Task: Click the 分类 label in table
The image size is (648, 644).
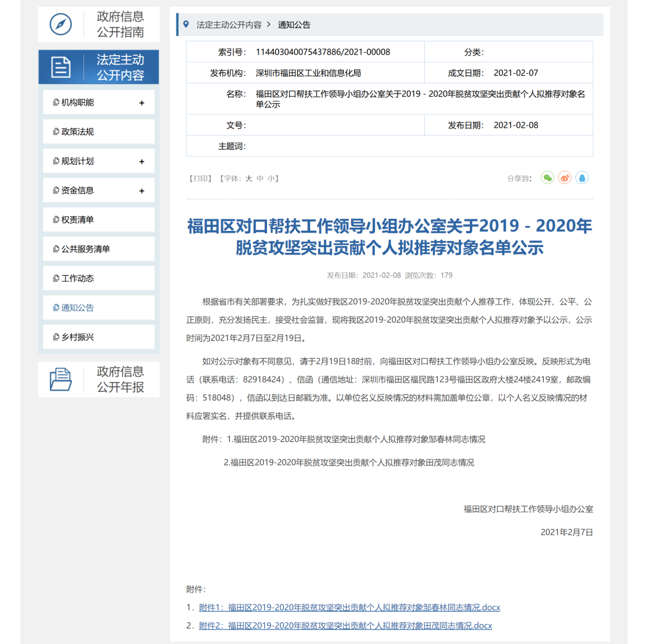Action: 473,52
